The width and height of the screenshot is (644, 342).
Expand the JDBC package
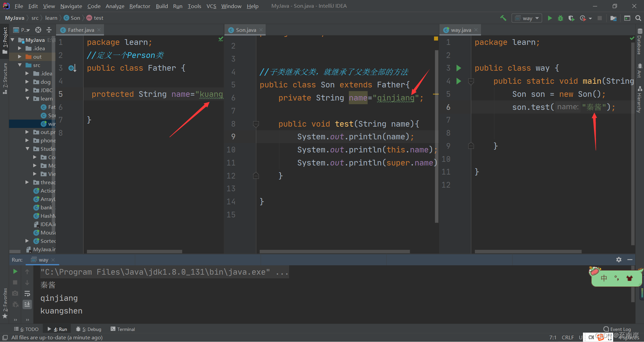tap(27, 90)
